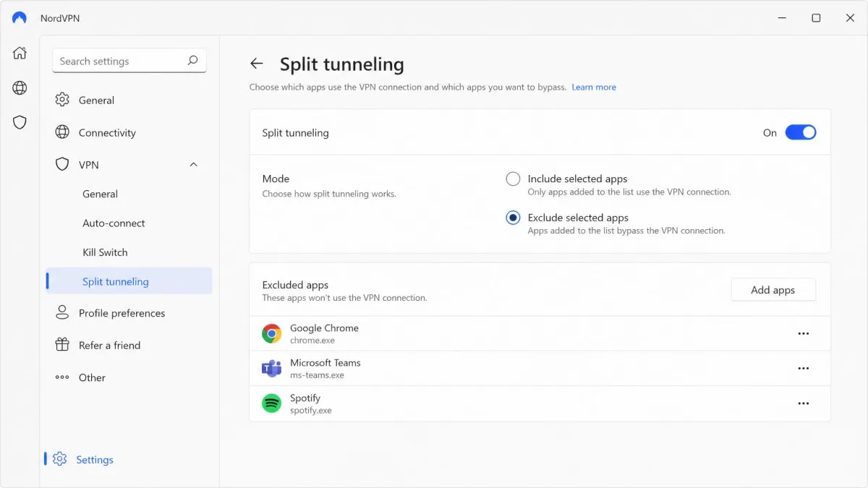Screen dimensions: 868x488
Task: Follow the Learn more link
Action: click(594, 87)
